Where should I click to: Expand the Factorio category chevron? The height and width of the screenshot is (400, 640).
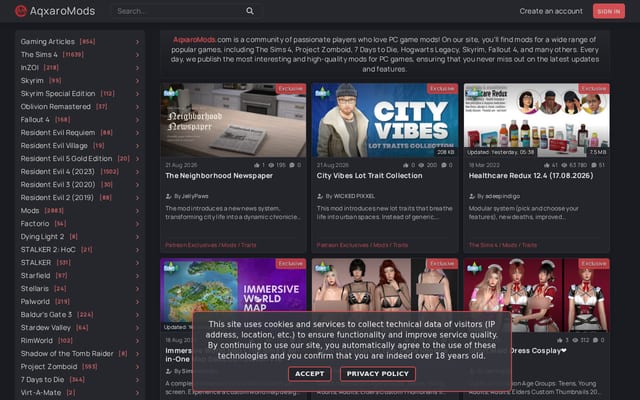point(138,224)
